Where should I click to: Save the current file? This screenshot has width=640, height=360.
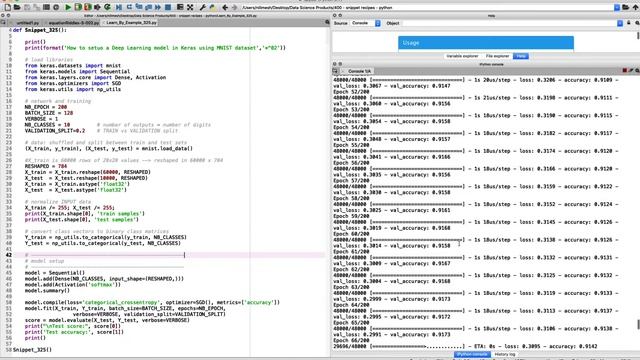tap(27, 7)
